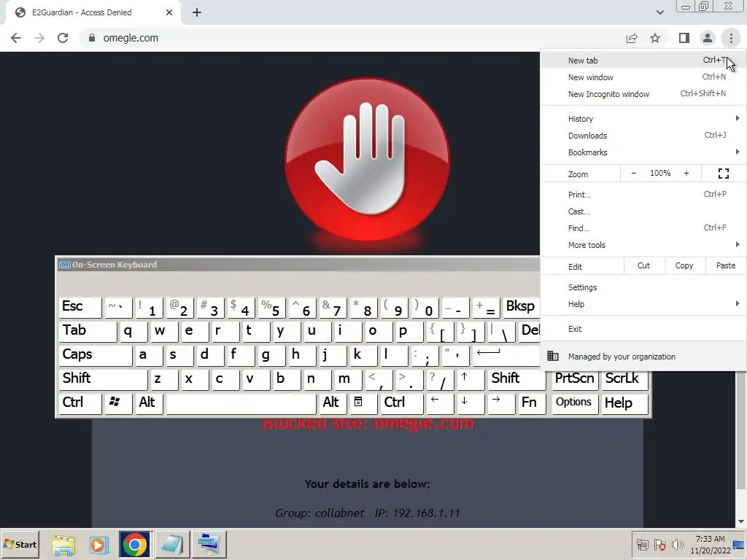
Task: Toggle left Shift key on On-Screen Keyboard
Action: 103,379
